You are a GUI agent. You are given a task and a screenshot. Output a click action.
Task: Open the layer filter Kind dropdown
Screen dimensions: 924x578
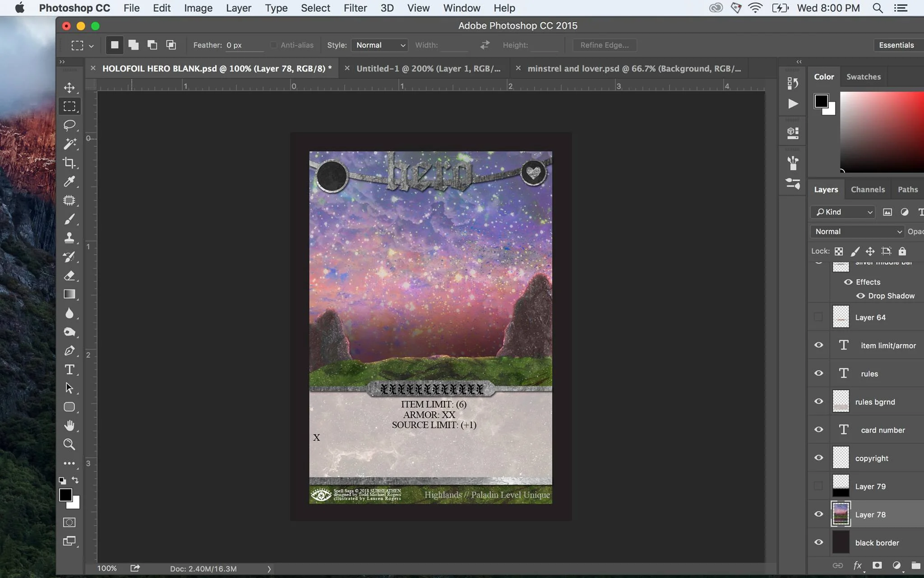point(843,212)
